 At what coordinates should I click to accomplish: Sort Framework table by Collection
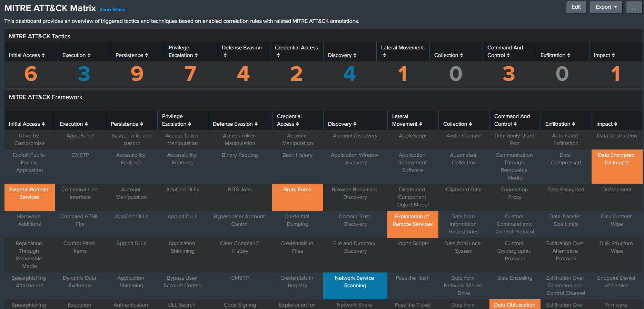point(458,124)
